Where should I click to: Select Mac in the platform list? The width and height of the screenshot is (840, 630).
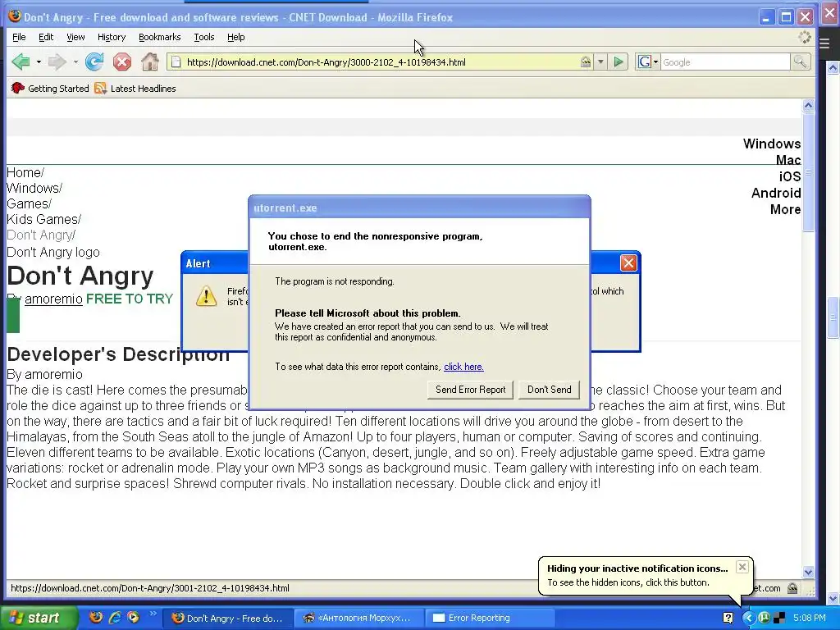pos(788,160)
